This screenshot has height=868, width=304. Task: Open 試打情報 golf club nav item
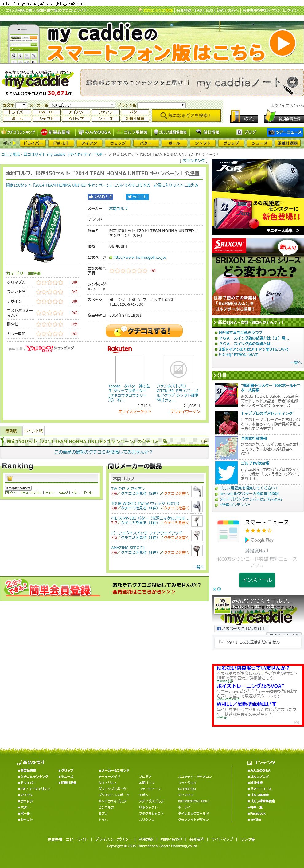click(x=208, y=132)
